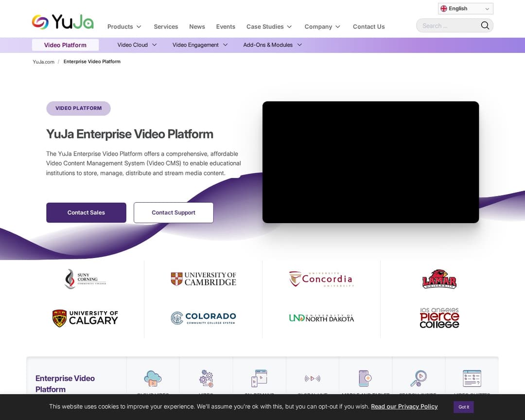Click the SUNY Corning logo
Screen dimensions: 525x420
tap(85, 279)
